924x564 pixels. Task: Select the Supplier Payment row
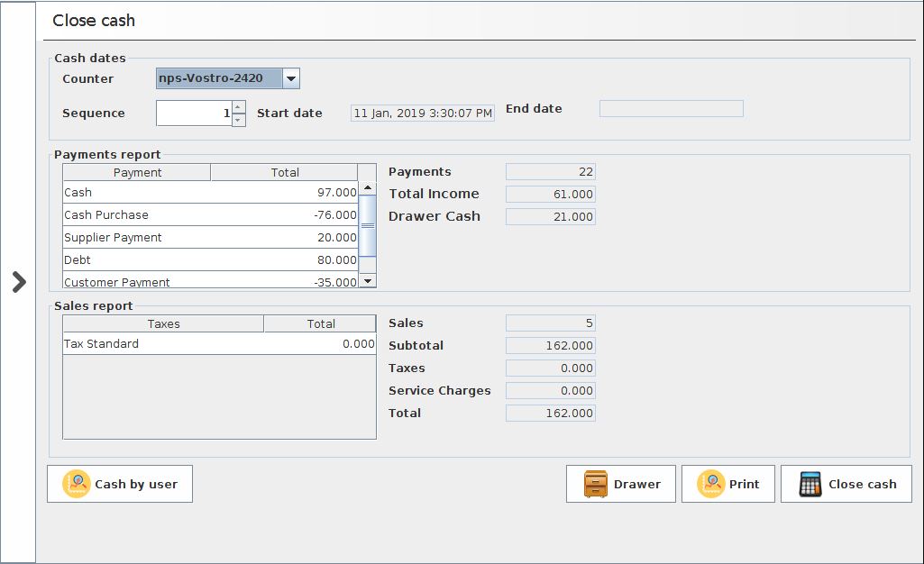coord(210,238)
